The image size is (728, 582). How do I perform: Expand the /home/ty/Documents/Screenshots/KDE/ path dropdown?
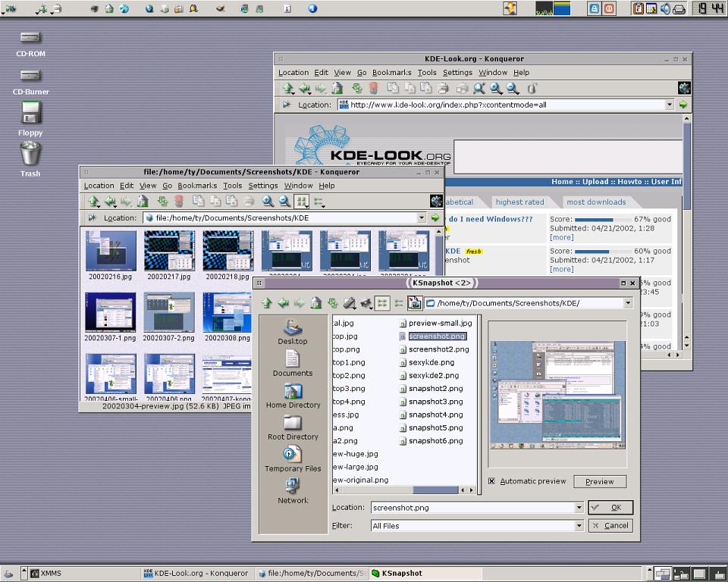(628, 303)
